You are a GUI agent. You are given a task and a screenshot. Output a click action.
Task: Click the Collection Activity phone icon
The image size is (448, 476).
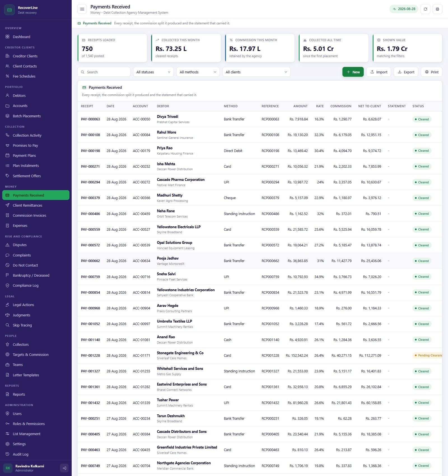tap(8, 135)
